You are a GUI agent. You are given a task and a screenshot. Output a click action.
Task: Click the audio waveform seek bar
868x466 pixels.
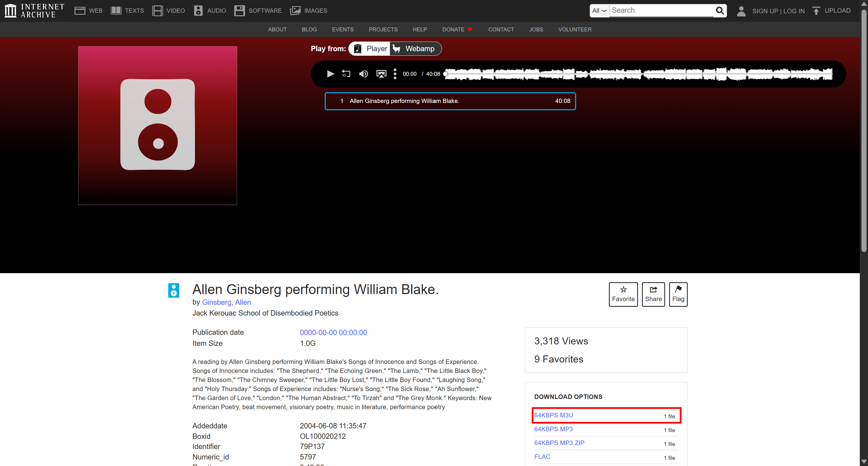pos(639,74)
